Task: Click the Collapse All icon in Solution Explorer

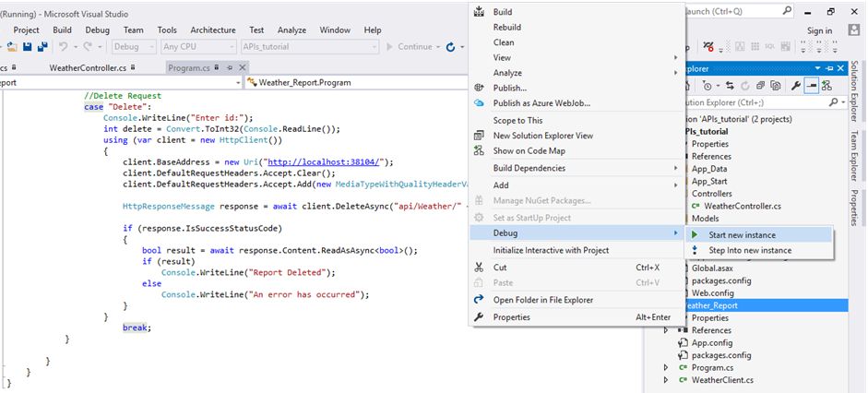Action: pyautogui.click(x=760, y=85)
